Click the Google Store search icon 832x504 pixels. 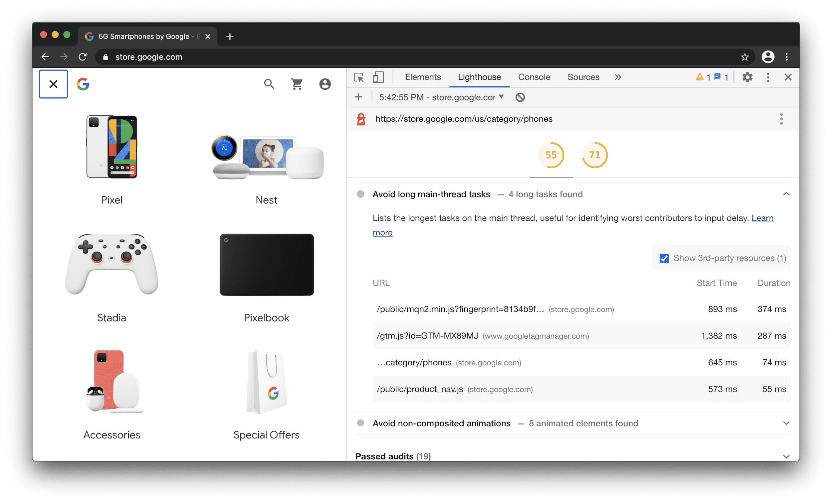coord(269,84)
